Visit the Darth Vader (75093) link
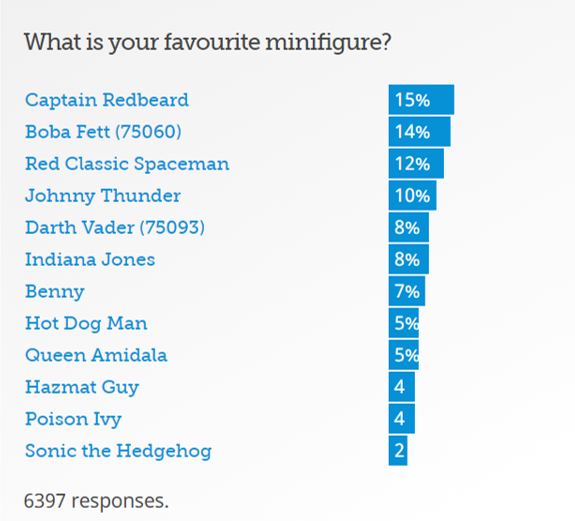Screen dimensions: 575x521 115,227
